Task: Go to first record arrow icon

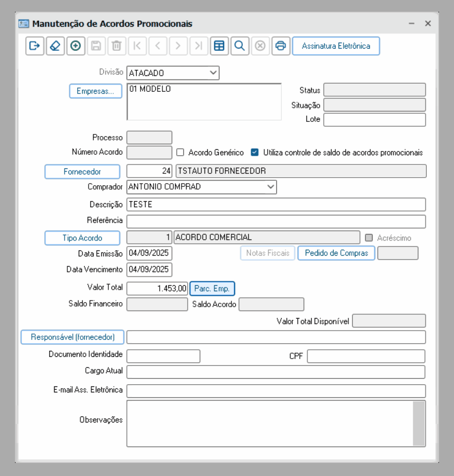Action: tap(137, 46)
